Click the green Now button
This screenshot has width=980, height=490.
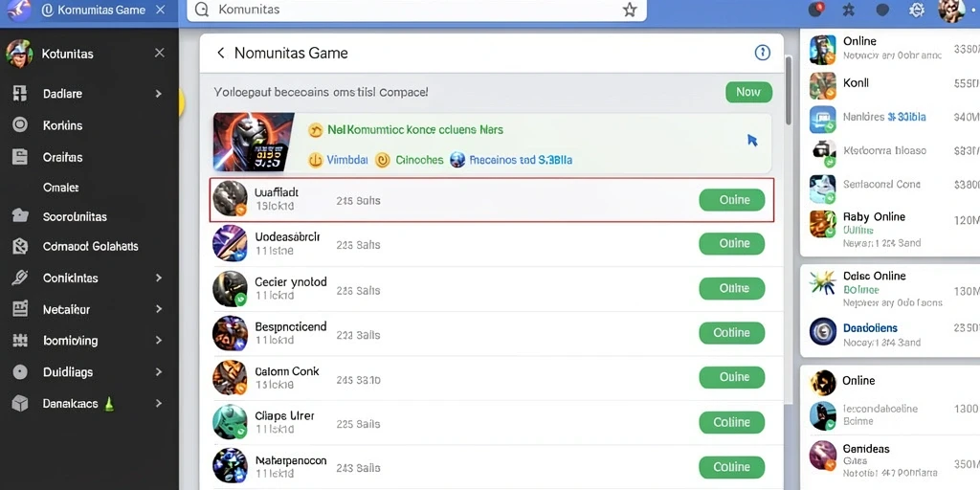(748, 93)
